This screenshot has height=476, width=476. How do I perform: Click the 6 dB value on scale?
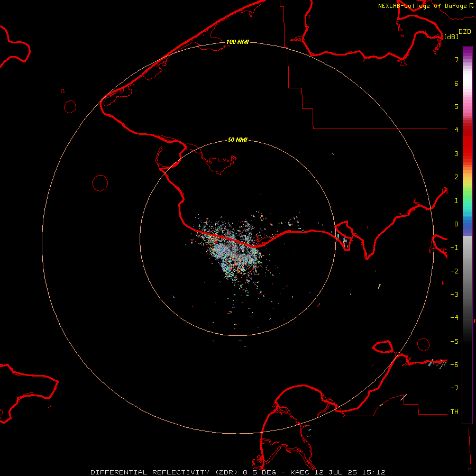[x=456, y=83]
